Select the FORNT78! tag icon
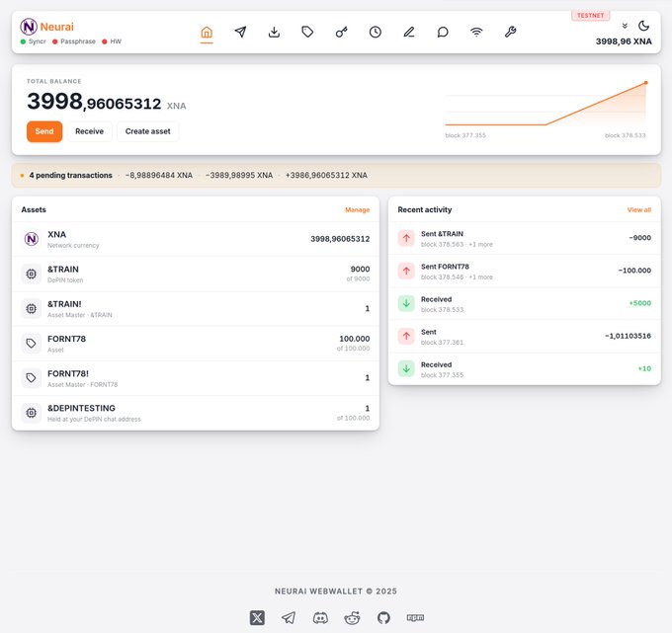The height and width of the screenshot is (633, 672). coord(32,378)
